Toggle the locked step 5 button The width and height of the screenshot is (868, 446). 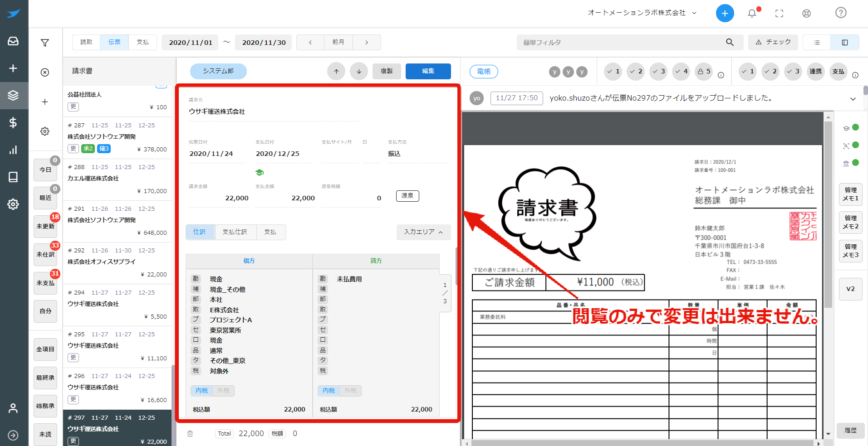(x=704, y=72)
